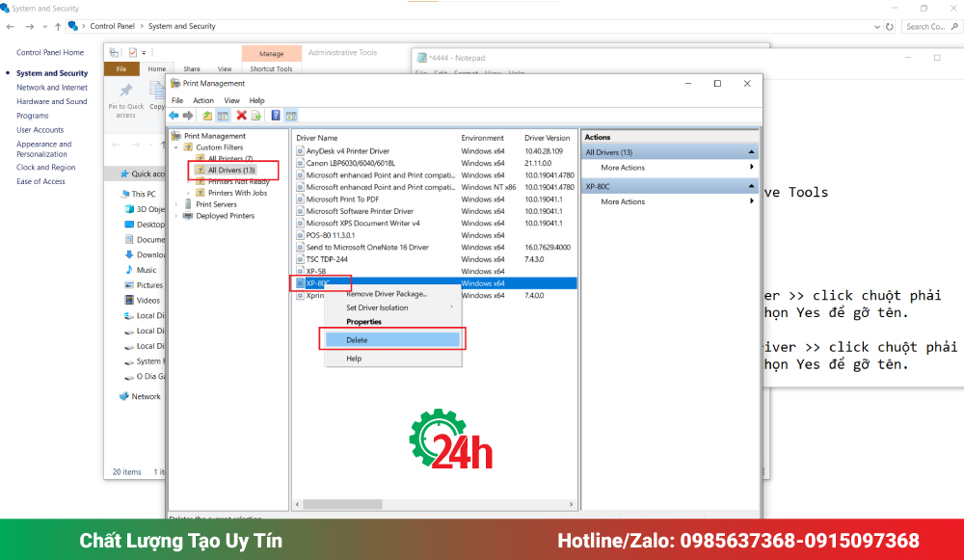Click the Control Panel Back arrow
The height and width of the screenshot is (560, 964).
coord(11,26)
